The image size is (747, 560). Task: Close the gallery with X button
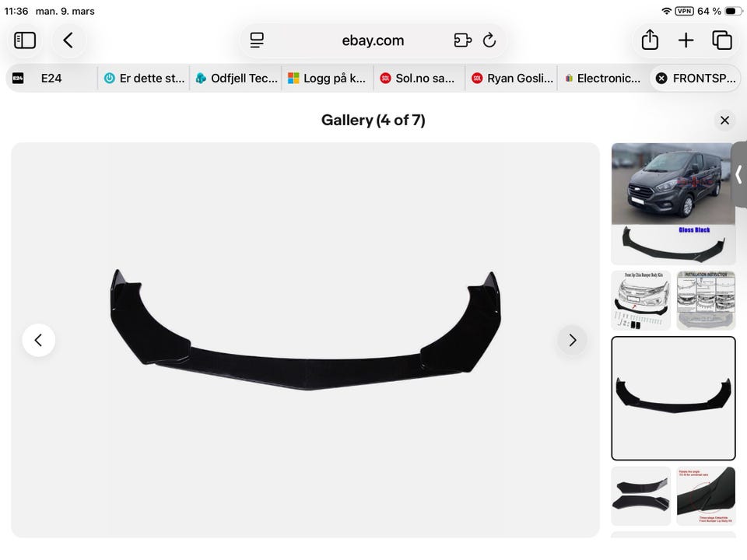coord(724,121)
